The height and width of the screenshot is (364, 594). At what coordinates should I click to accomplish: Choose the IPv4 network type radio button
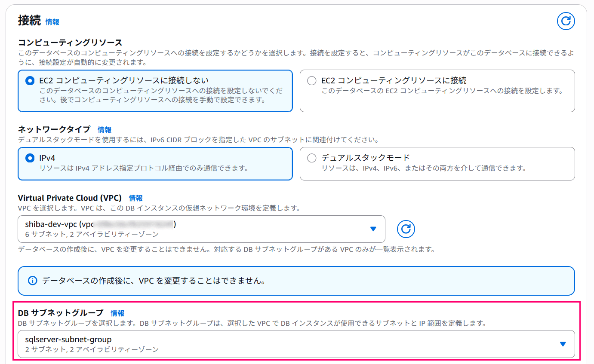click(x=30, y=158)
